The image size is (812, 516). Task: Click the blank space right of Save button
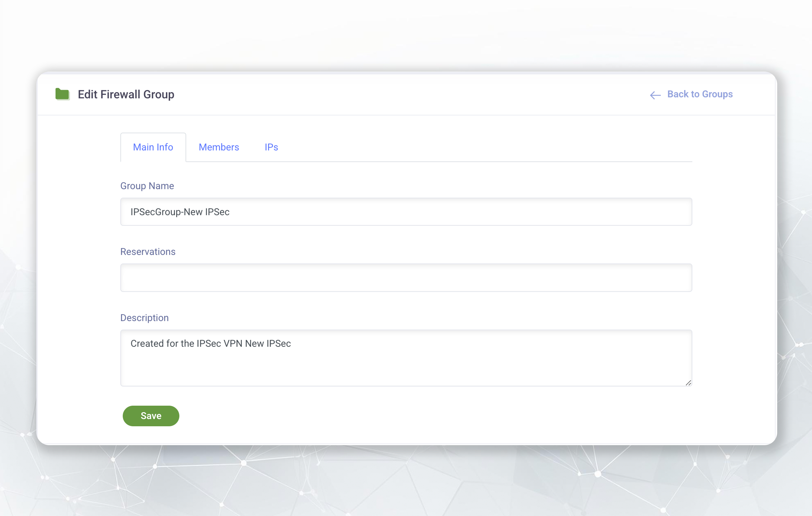405,416
